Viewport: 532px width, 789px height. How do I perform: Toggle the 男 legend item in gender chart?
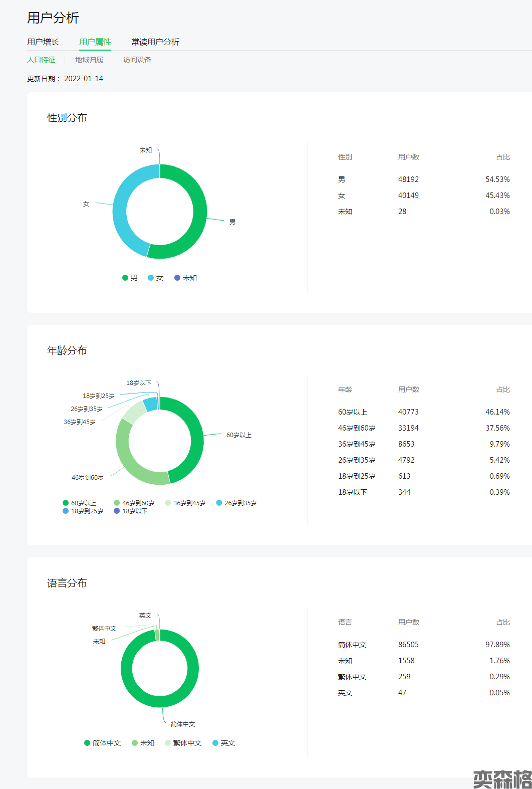click(130, 278)
